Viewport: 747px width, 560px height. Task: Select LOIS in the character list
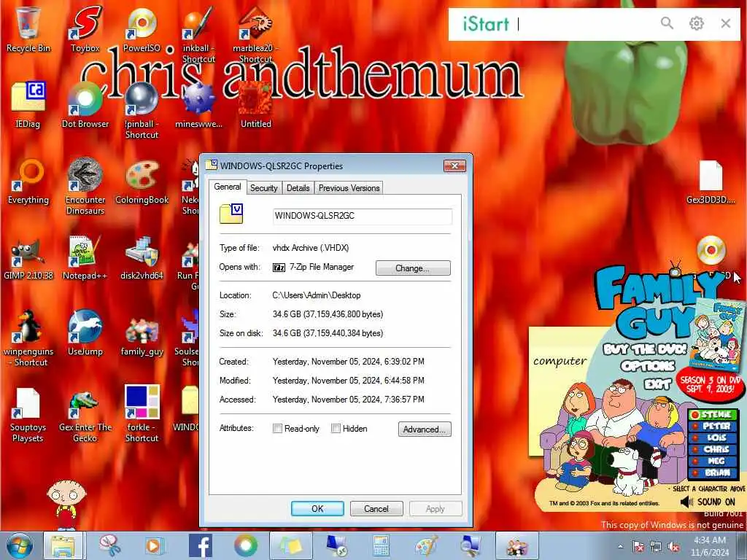[x=713, y=437]
